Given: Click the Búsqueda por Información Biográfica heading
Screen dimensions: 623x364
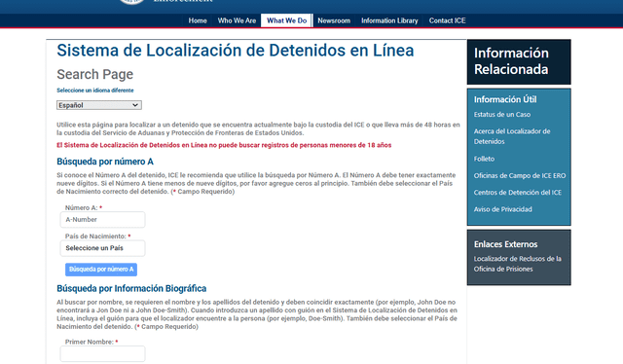Looking at the screenshot, I should point(131,288).
